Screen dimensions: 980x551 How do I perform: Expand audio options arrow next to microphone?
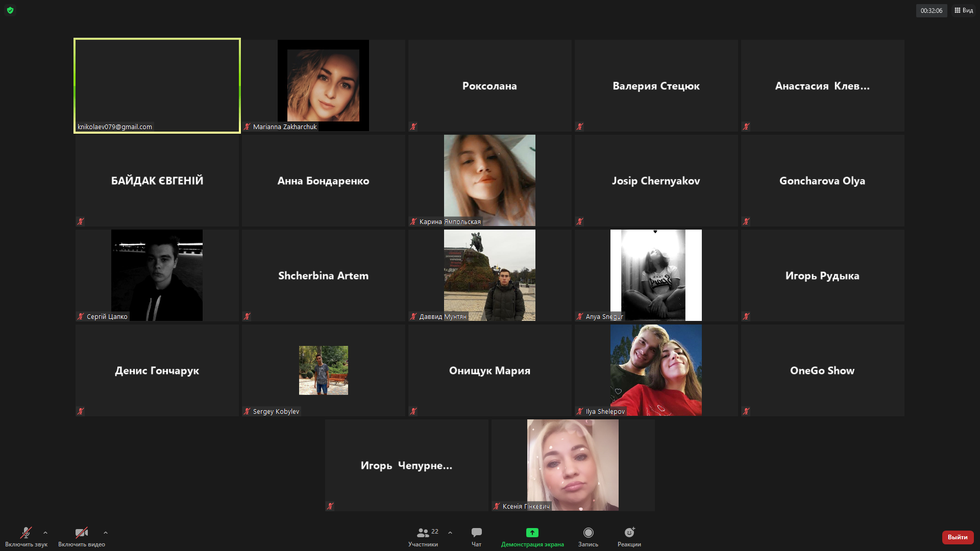coord(45,533)
